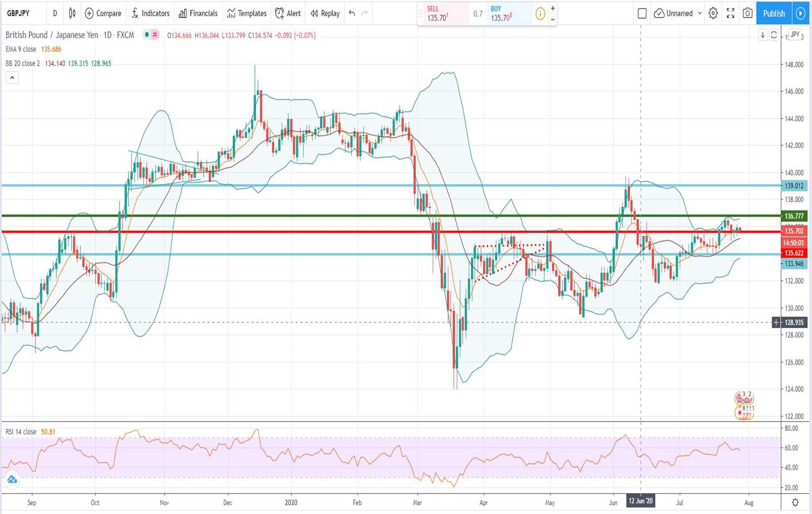Open the Indicators dialog via fx icon
Image resolution: width=812 pixels, height=514 pixels.
click(135, 14)
